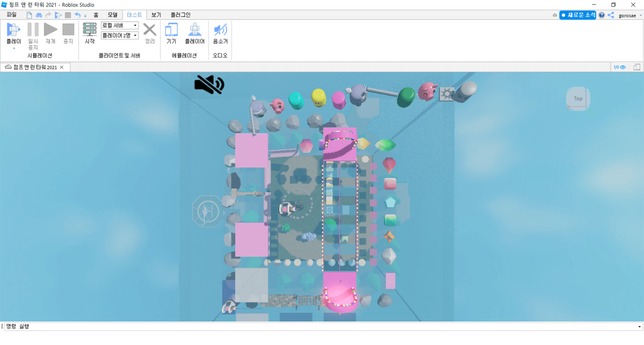
Task: Open the dropdown arrow under 플레이
Action: click(14, 48)
